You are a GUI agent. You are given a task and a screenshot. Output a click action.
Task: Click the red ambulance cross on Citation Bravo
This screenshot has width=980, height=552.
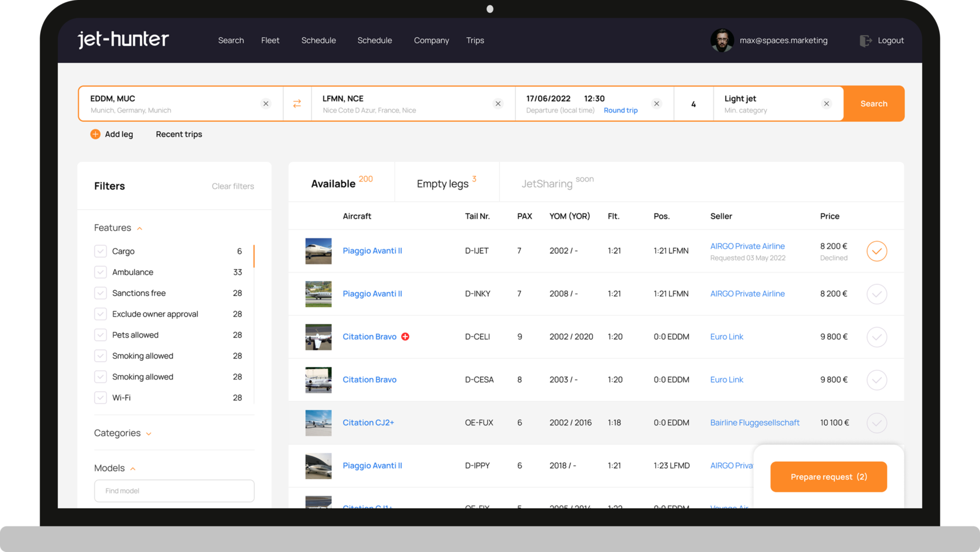405,337
